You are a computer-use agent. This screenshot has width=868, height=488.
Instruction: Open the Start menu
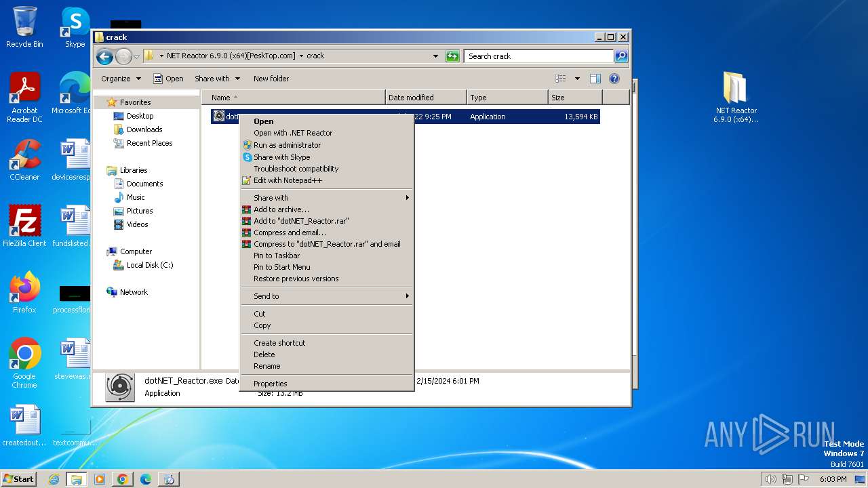(x=18, y=479)
